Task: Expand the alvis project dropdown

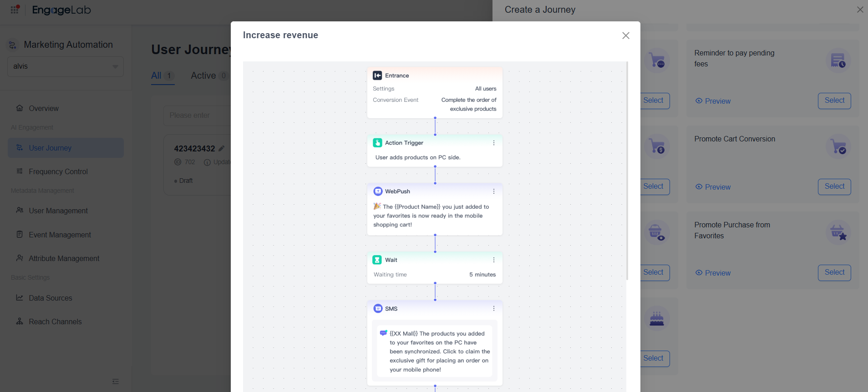Action: [x=66, y=66]
